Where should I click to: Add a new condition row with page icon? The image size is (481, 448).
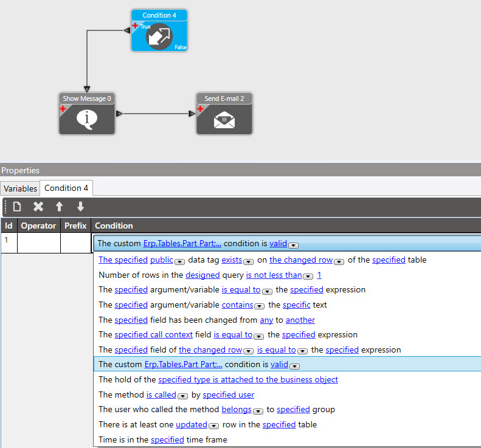pyautogui.click(x=17, y=206)
